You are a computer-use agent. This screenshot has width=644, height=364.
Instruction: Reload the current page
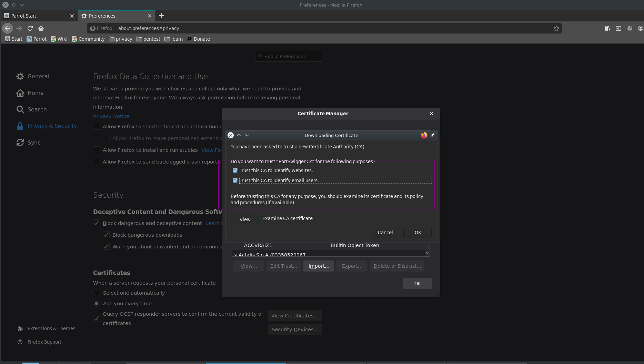tap(30, 28)
